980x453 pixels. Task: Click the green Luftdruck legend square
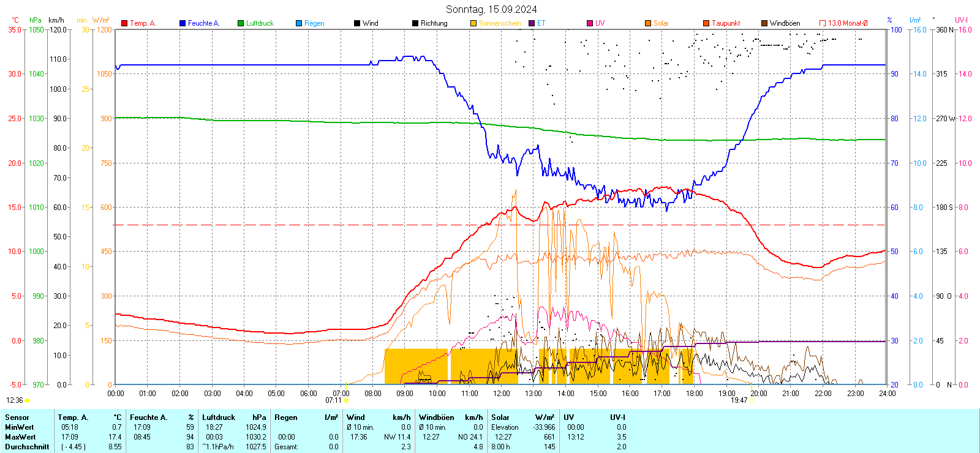pyautogui.click(x=241, y=23)
